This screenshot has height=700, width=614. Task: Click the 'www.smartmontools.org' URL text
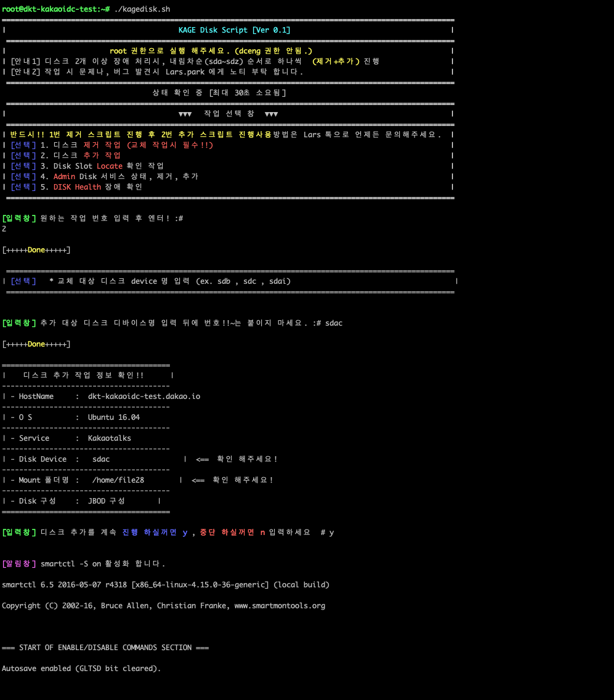[280, 606]
